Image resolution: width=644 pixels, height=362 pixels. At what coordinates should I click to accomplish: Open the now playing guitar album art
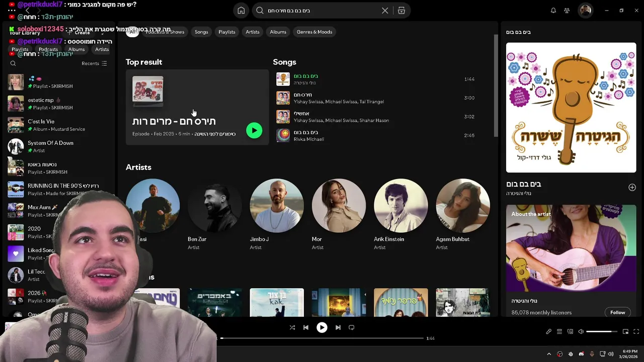click(x=571, y=108)
